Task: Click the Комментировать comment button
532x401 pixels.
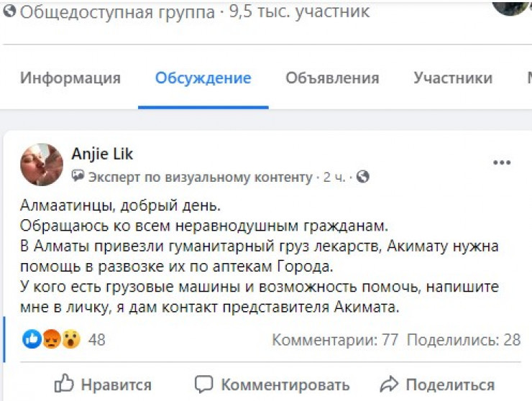Action: click(x=272, y=384)
